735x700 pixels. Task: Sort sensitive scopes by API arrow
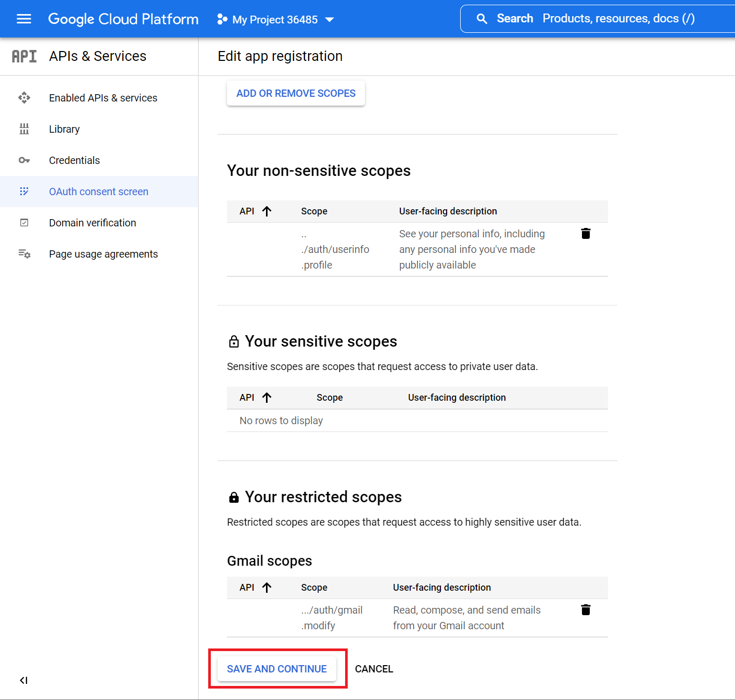267,398
